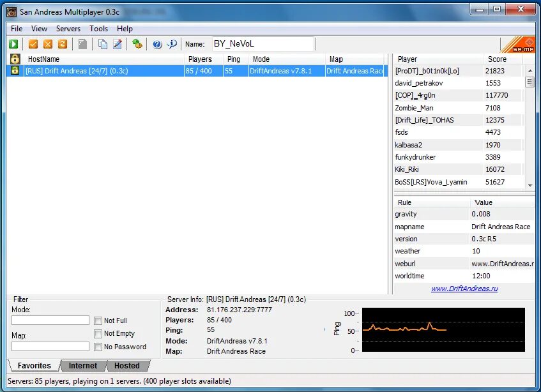Enable the Not Empty filter checkbox
The height and width of the screenshot is (392, 541).
[x=98, y=333]
